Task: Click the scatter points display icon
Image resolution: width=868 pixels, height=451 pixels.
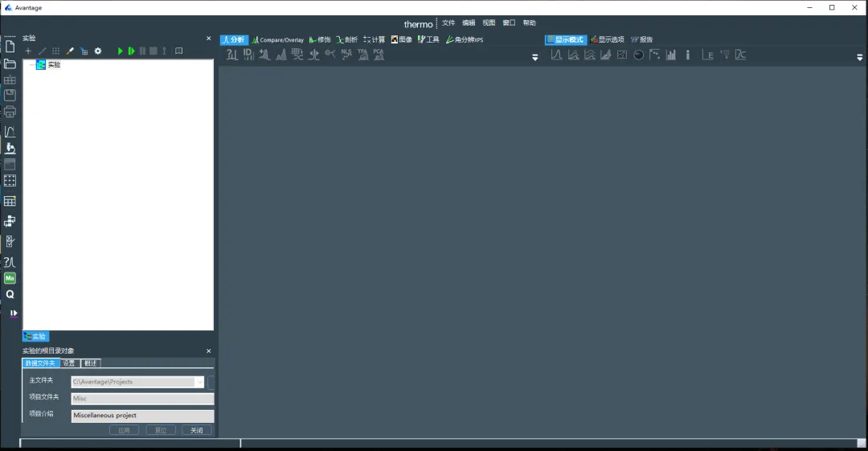Action: pos(655,55)
